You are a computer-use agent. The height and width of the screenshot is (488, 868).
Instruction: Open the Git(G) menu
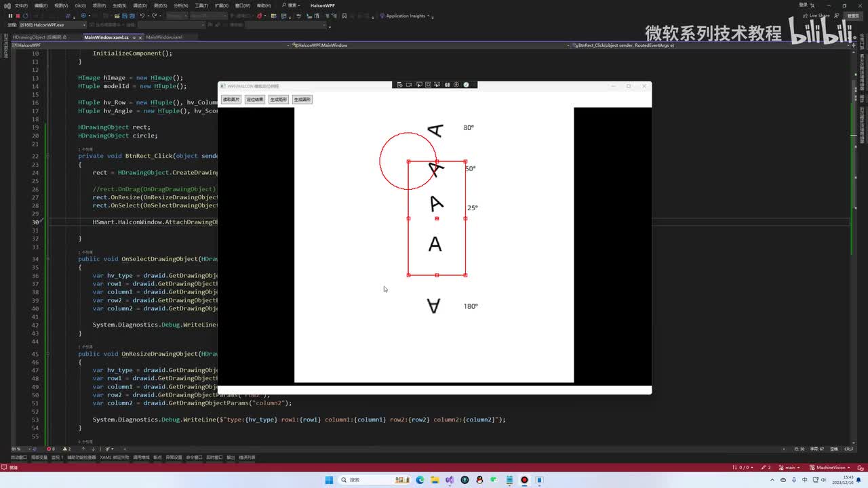click(x=80, y=5)
